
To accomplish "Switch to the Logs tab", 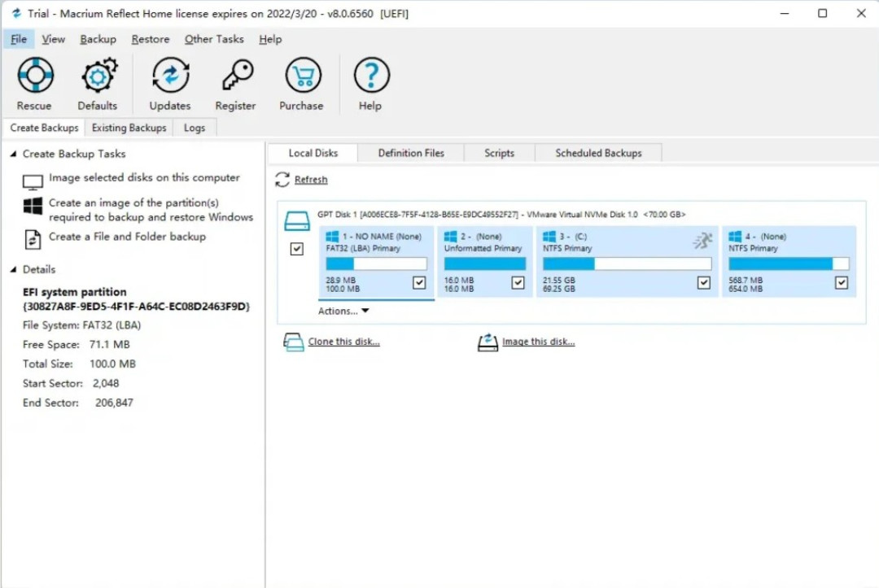I will [x=195, y=128].
